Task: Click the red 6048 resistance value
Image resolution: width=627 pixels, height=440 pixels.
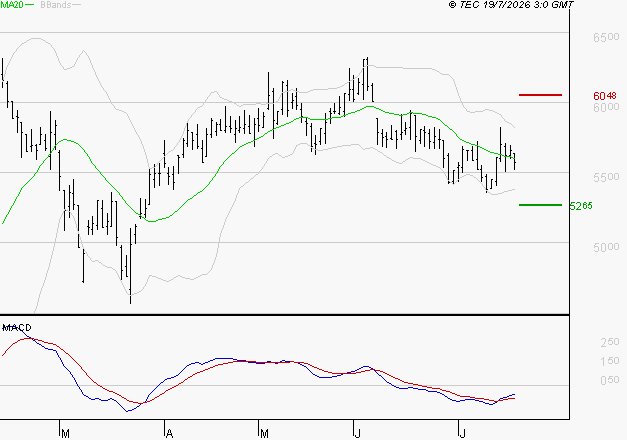Action: (605, 96)
